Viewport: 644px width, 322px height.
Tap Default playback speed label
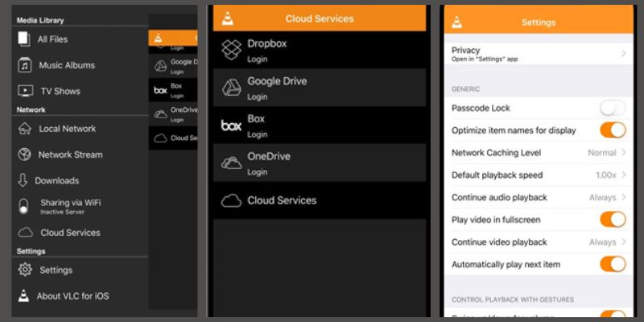pos(497,175)
